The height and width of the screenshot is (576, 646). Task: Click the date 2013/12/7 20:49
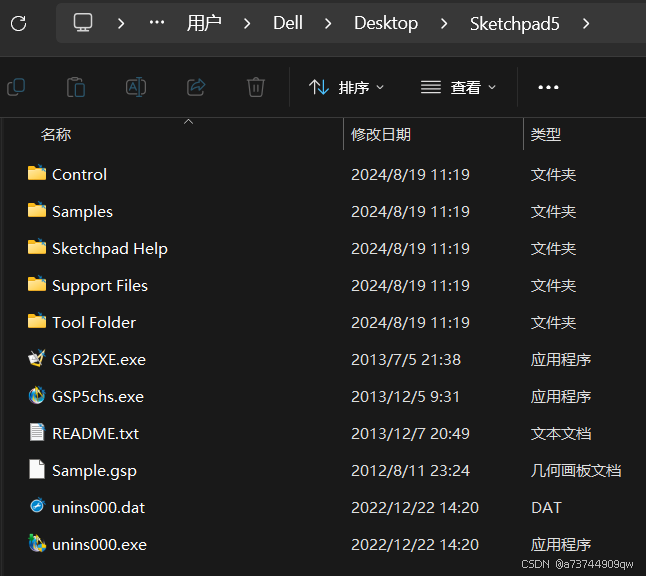tap(410, 434)
